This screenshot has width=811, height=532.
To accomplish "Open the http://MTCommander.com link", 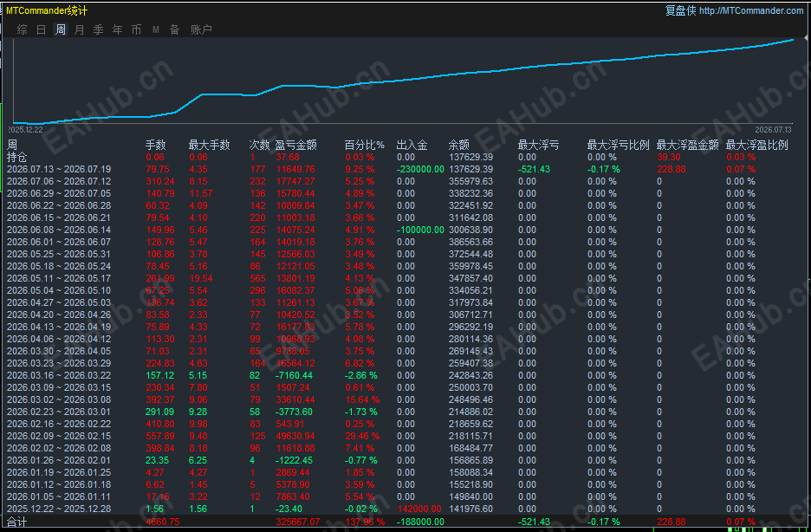I will click(751, 11).
